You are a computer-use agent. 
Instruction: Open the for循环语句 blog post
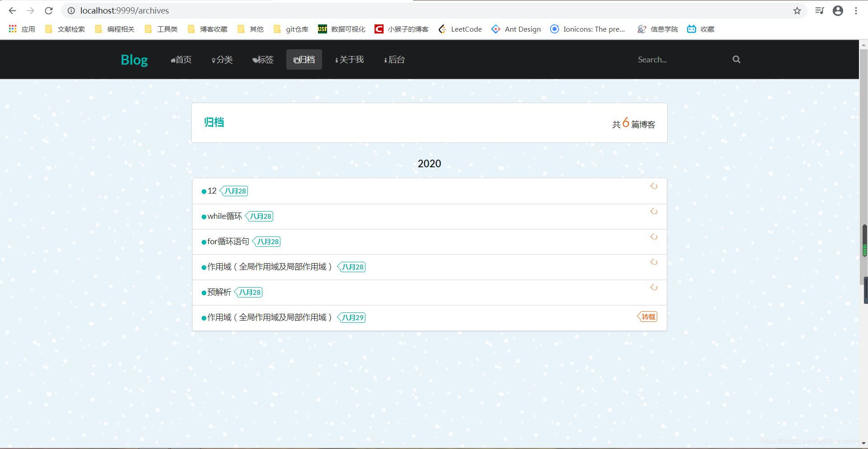coord(228,241)
